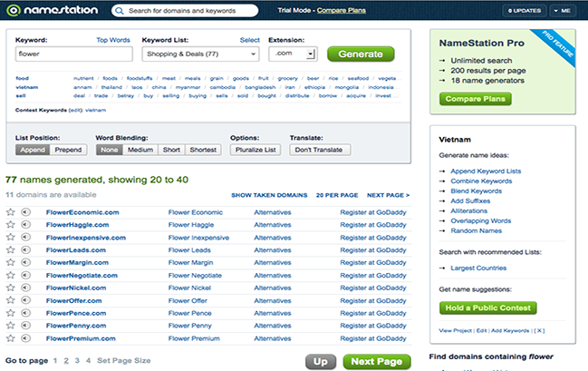
Task: Click round arrow icon beside FlowerNegotiate.com
Action: pyautogui.click(x=25, y=275)
